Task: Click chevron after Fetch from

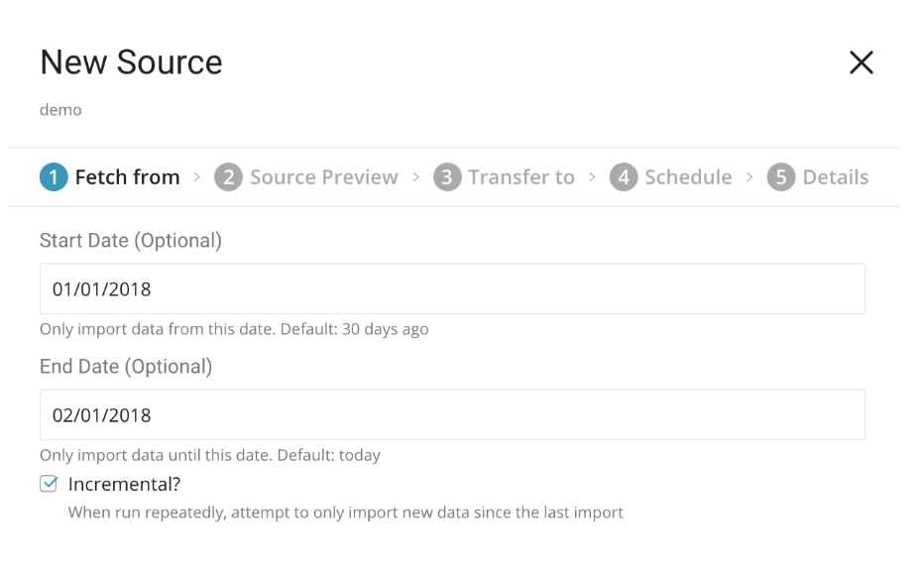Action: click(197, 177)
